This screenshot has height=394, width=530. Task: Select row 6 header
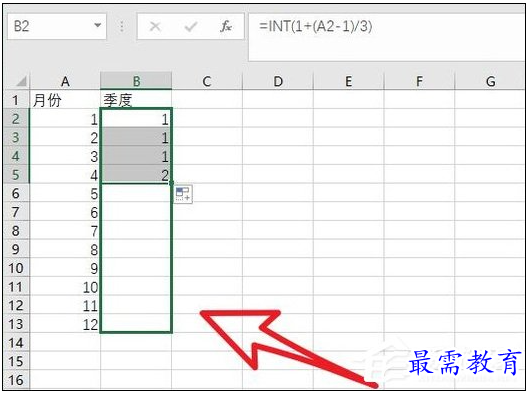[16, 193]
